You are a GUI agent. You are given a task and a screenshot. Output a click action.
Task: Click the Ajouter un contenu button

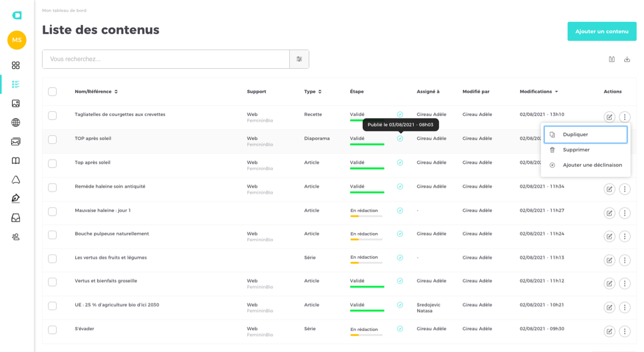tap(601, 31)
